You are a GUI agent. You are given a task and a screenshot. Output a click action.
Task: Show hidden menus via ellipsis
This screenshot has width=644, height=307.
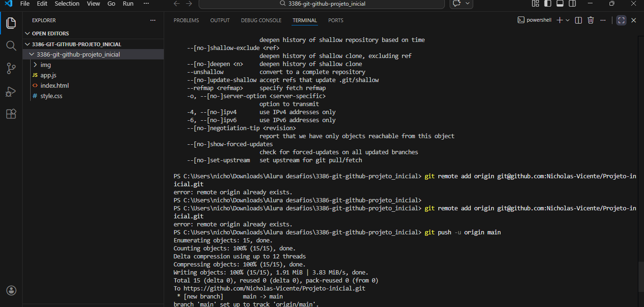(x=145, y=4)
